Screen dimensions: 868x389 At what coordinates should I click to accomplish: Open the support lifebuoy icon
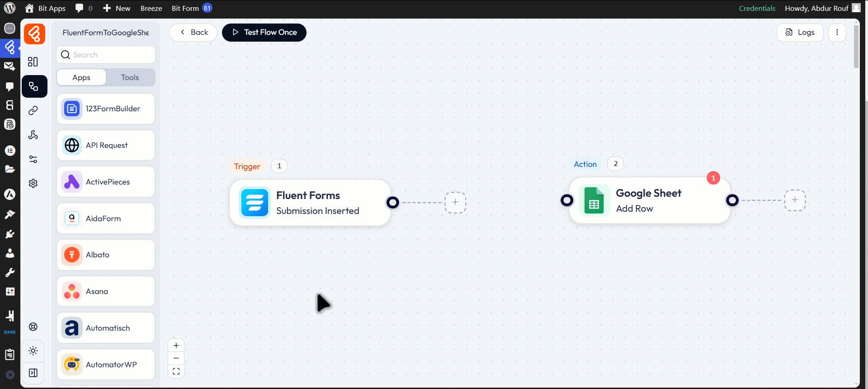click(x=33, y=327)
